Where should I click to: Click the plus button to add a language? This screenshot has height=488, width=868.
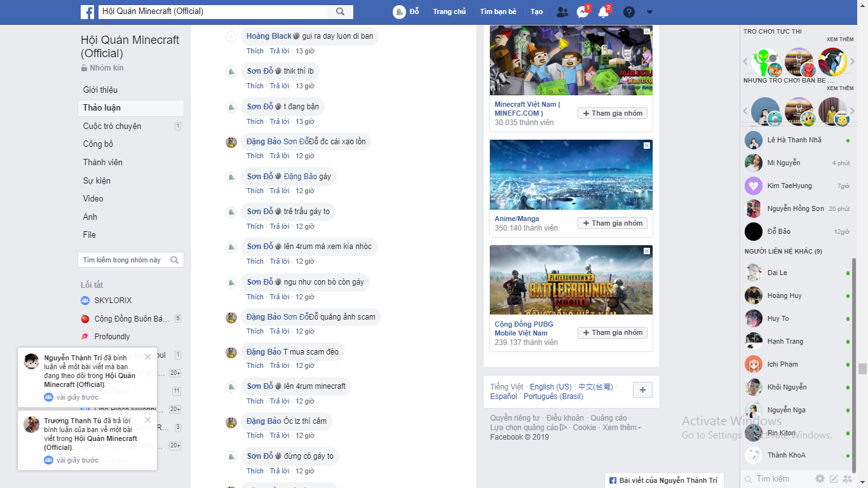tap(642, 390)
